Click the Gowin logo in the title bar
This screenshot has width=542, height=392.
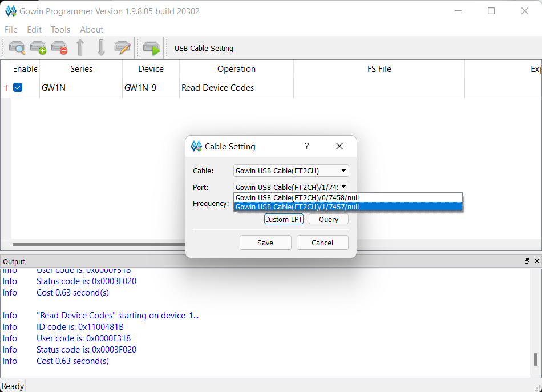pyautogui.click(x=11, y=11)
